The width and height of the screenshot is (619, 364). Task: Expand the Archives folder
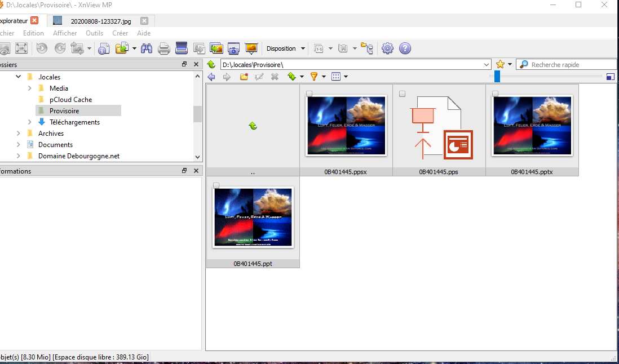tap(18, 134)
